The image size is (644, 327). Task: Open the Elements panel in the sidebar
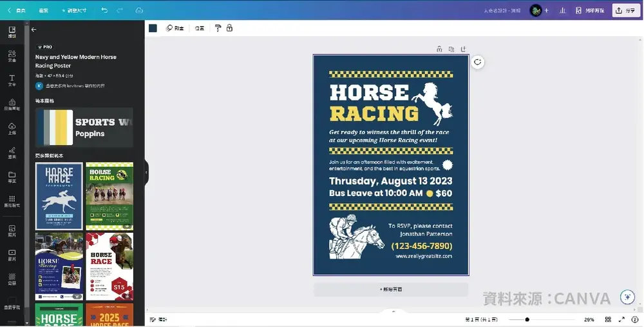coord(12,56)
